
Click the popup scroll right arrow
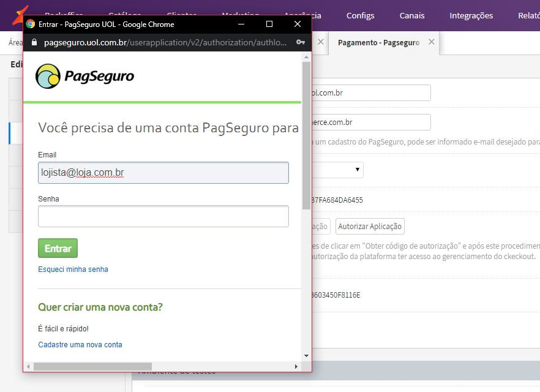point(296,366)
